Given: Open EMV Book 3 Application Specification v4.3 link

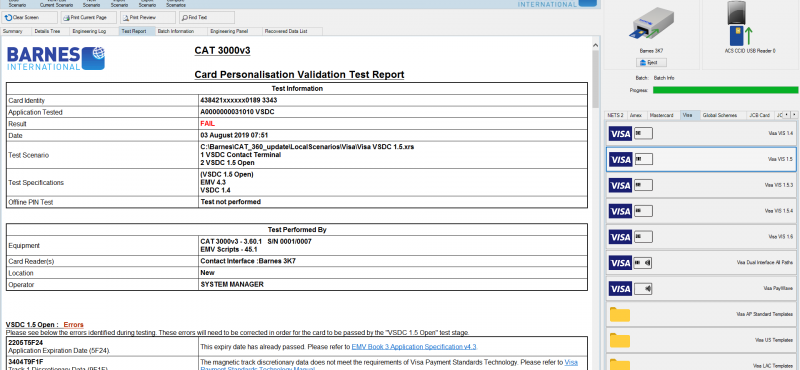Looking at the screenshot, I should tap(414, 347).
